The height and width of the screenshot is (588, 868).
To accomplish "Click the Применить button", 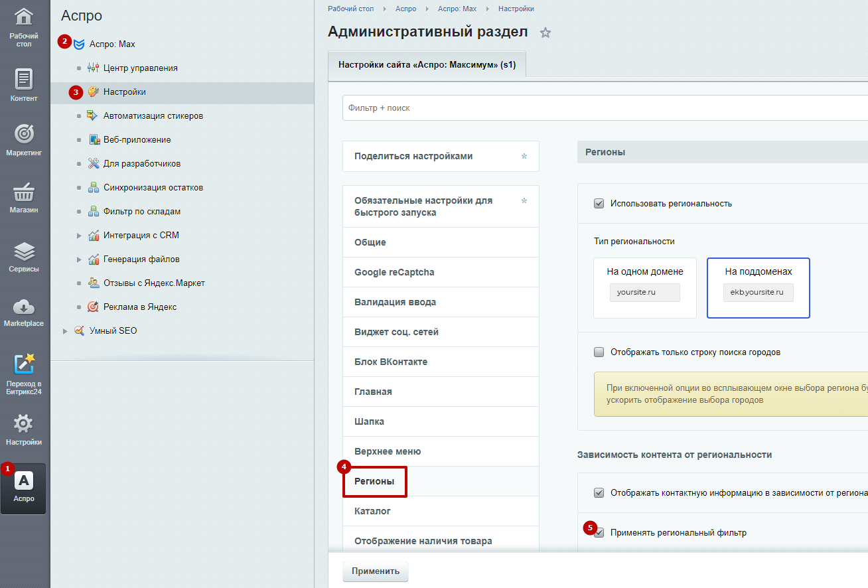I will 376,571.
